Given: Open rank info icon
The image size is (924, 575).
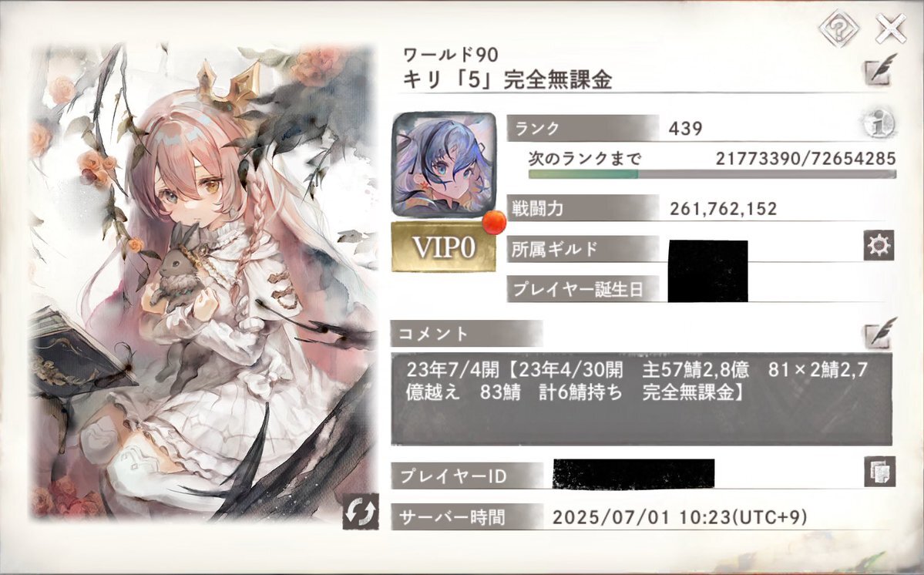Looking at the screenshot, I should tap(879, 124).
